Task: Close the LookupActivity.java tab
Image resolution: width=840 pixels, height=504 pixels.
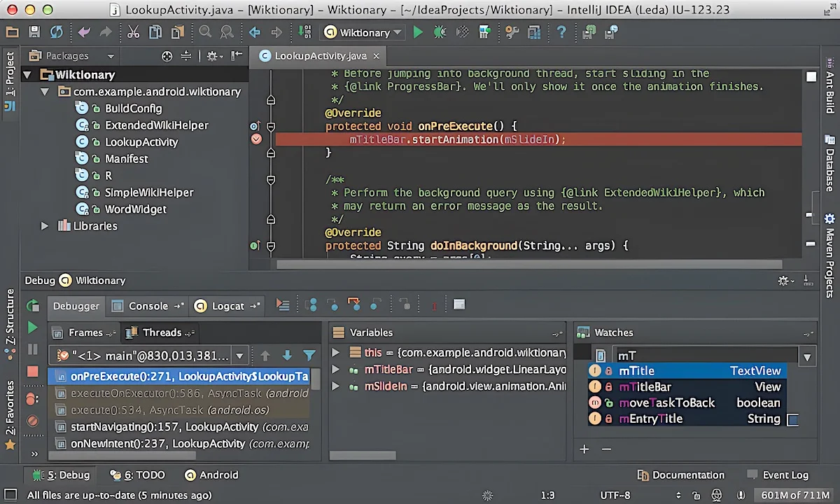Action: point(376,56)
